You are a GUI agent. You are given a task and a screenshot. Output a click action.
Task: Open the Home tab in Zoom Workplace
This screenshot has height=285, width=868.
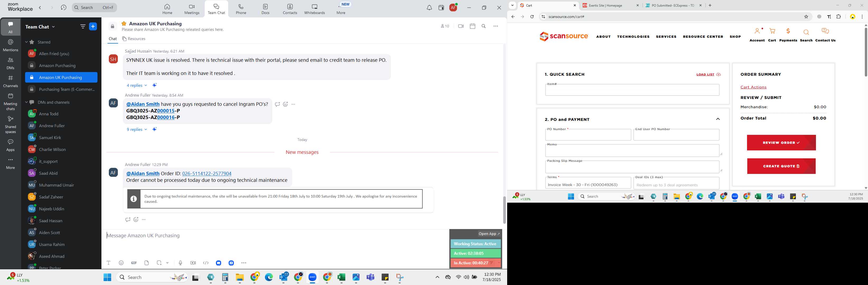[167, 9]
